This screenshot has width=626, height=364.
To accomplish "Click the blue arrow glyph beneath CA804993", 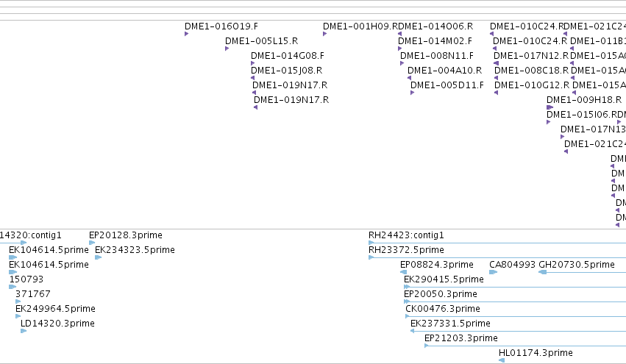I will [x=493, y=272].
